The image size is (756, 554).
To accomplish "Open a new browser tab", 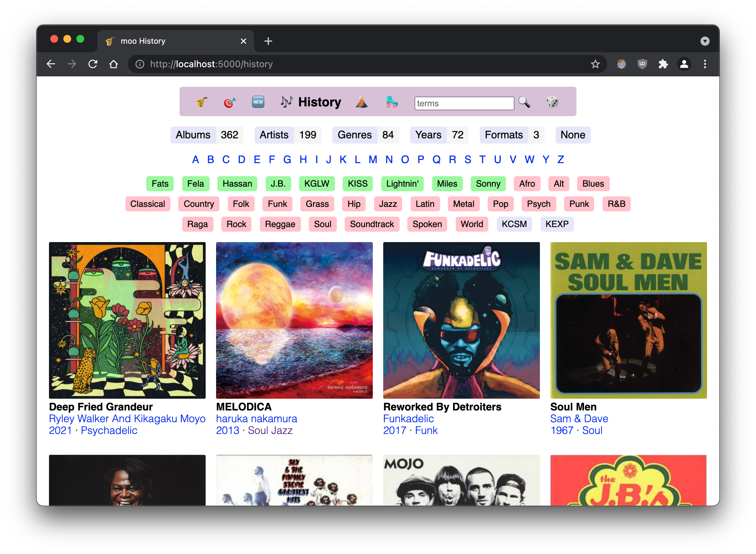I will (268, 41).
